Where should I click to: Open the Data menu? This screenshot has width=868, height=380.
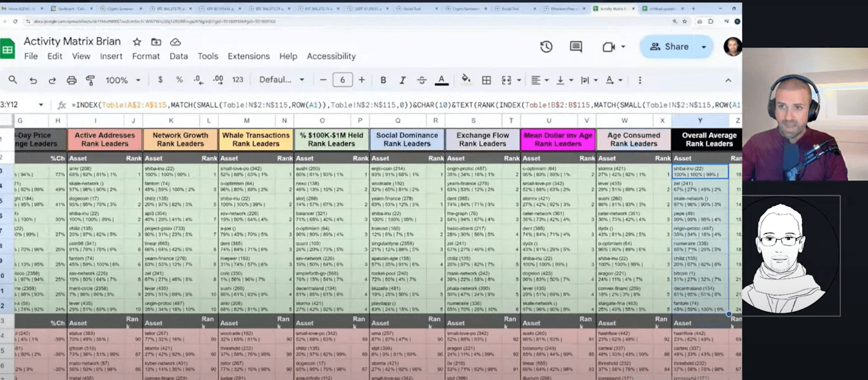coord(179,56)
